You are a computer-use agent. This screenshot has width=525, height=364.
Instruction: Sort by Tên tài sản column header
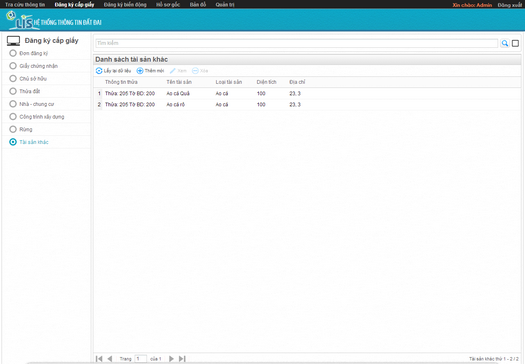[179, 82]
